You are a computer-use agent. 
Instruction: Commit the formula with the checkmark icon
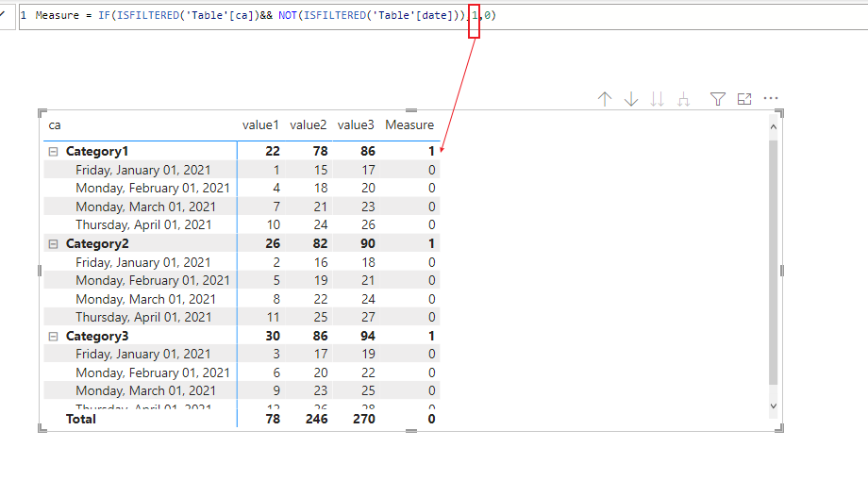3,15
